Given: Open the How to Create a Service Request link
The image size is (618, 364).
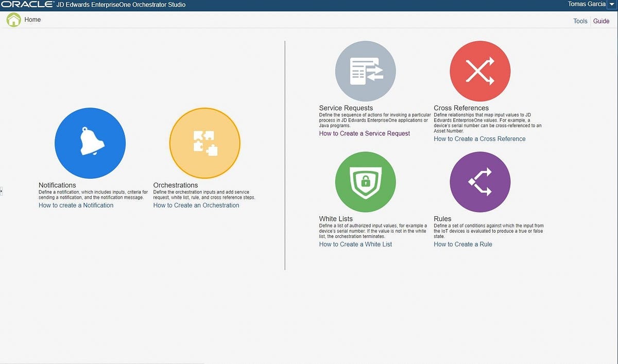Looking at the screenshot, I should point(365,133).
